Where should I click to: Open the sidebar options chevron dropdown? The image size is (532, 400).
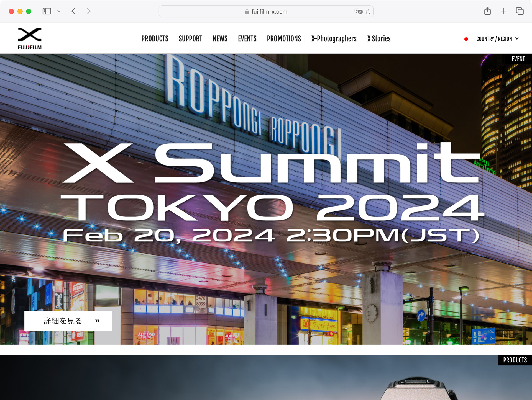pyautogui.click(x=59, y=11)
